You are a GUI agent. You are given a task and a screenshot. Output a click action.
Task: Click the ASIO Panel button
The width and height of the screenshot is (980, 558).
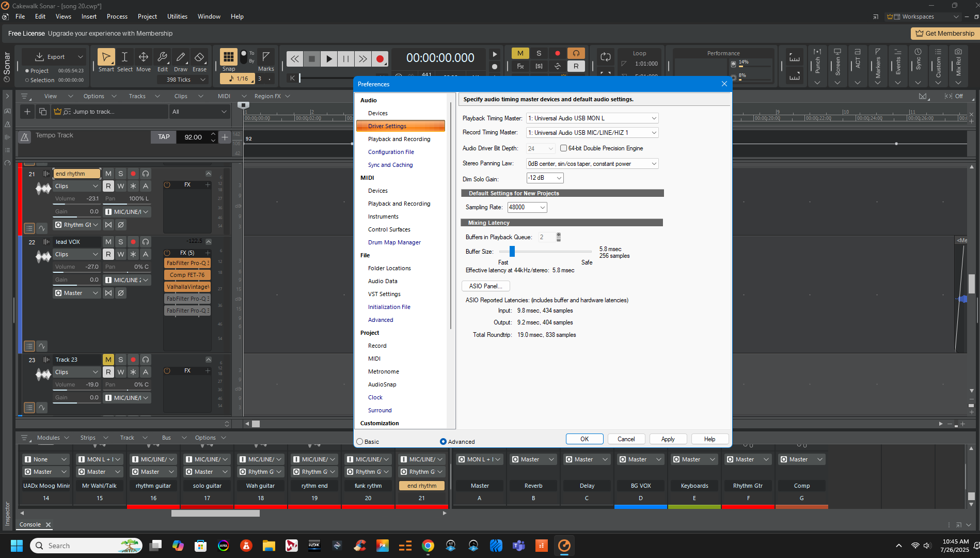point(485,286)
